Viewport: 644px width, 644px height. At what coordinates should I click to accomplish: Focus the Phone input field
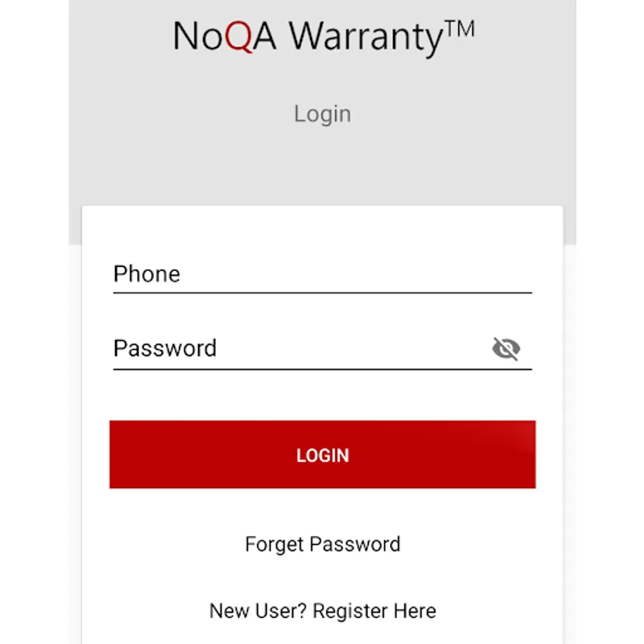click(x=323, y=274)
